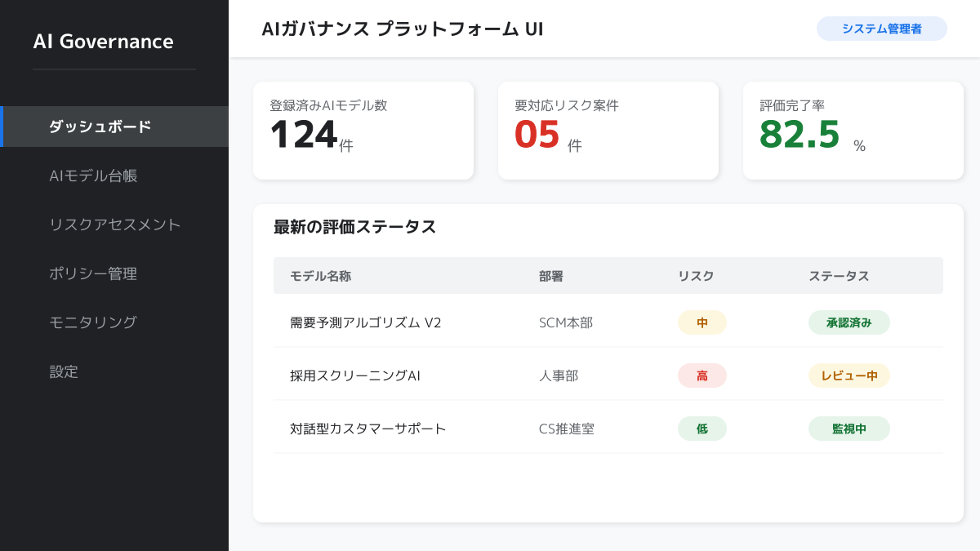Select the 採用スクリーニングAI model row
980x551 pixels.
click(x=354, y=375)
